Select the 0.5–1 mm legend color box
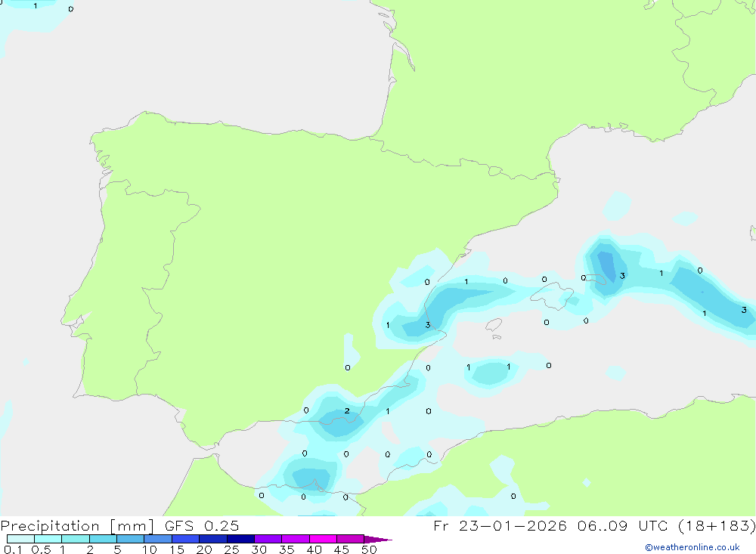Screen dimensions: 756x554 click(x=48, y=539)
